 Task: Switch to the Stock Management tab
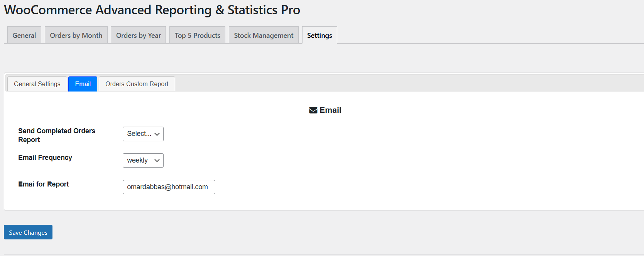coord(264,35)
